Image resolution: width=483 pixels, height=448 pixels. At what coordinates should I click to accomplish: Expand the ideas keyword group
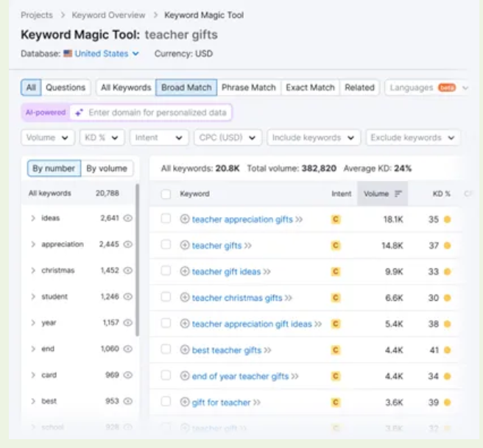coord(33,218)
